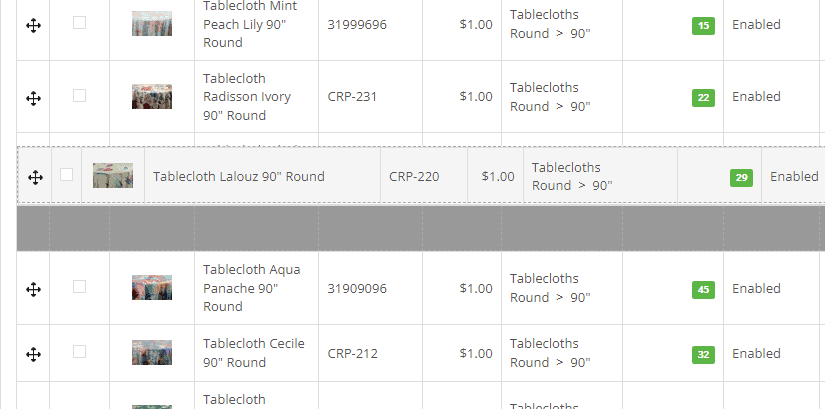
Task: Click gray drop placeholder row
Action: click(x=420, y=228)
